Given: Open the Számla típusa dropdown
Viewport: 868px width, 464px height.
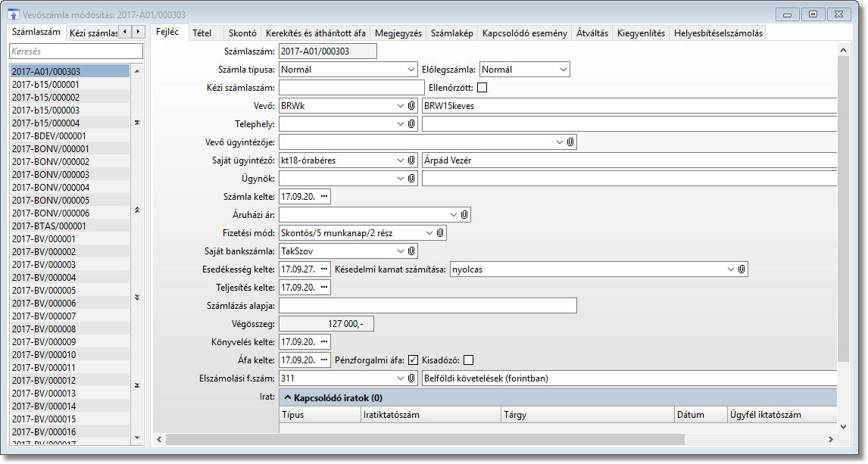Looking at the screenshot, I should click(411, 70).
